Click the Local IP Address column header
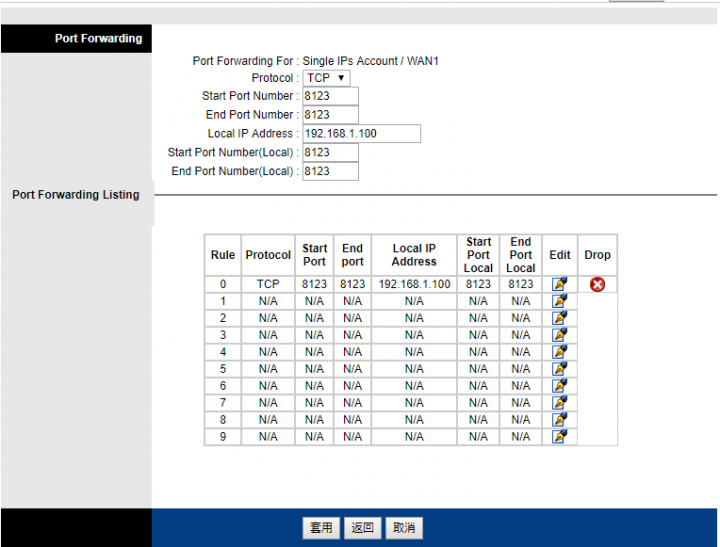Image resolution: width=720 pixels, height=547 pixels. point(414,255)
